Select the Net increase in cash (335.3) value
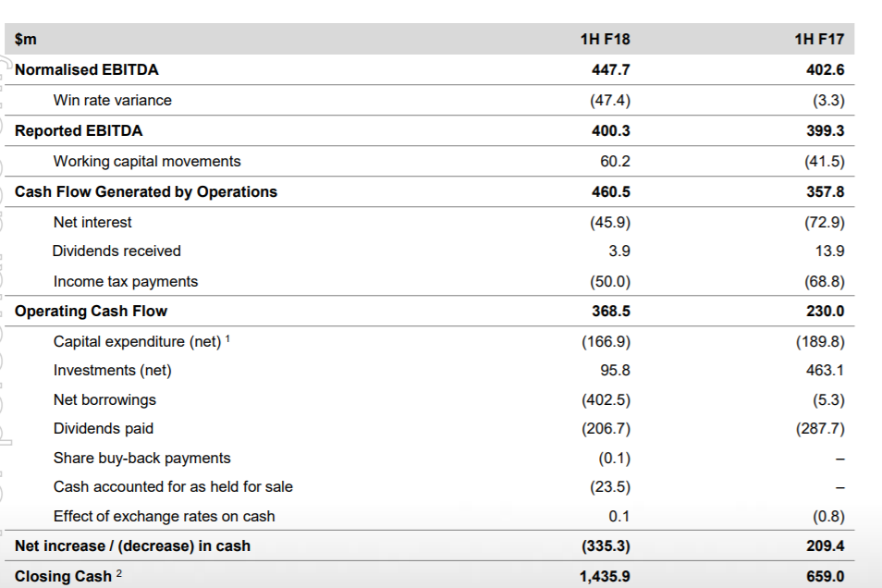Viewport: 882px width, 588px height. 606,546
